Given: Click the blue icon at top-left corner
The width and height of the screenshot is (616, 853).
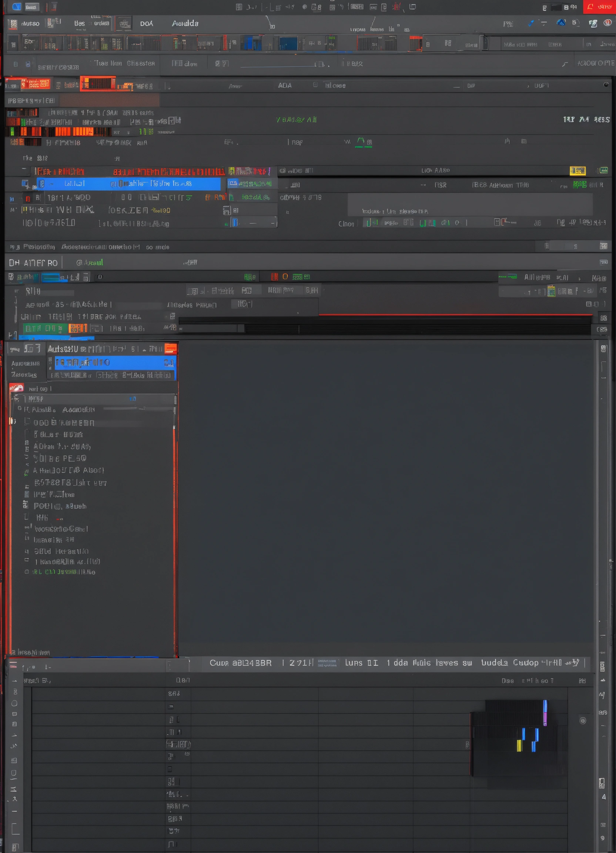Looking at the screenshot, I should [17, 7].
